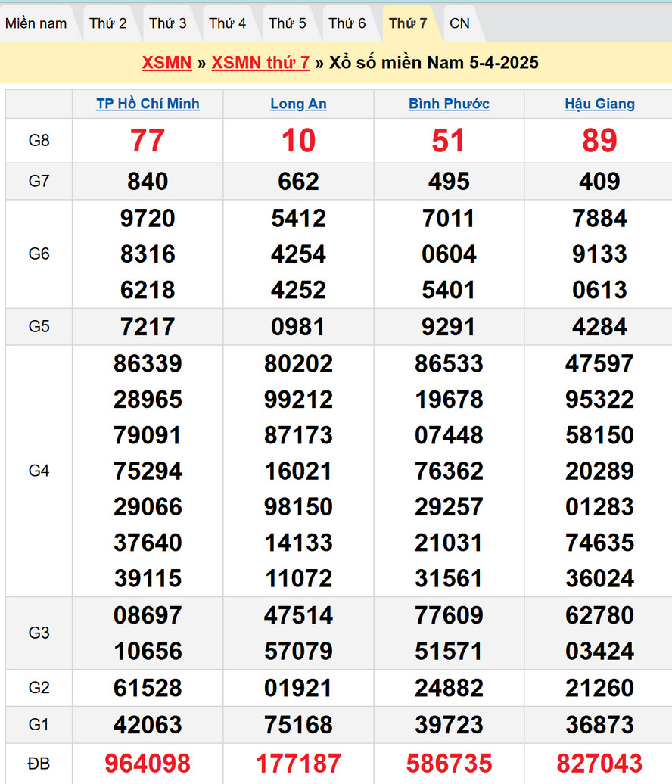Click the ĐB row label
Viewport: 672px width, 784px height.
click(x=39, y=764)
